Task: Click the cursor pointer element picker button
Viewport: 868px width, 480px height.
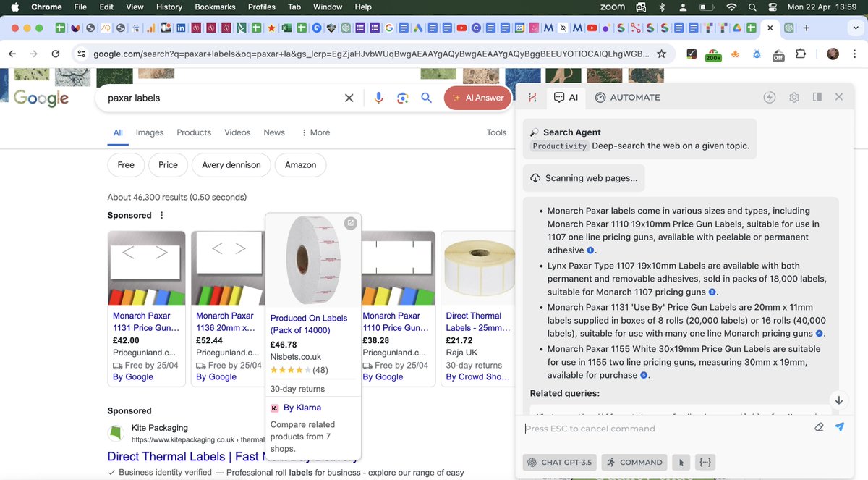Action: (x=681, y=462)
